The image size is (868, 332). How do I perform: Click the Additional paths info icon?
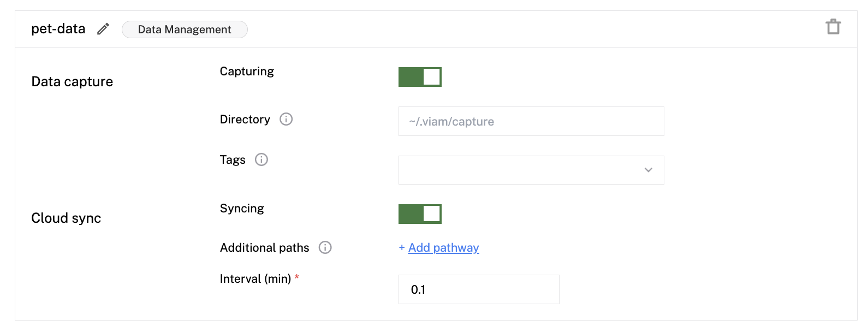click(x=325, y=247)
